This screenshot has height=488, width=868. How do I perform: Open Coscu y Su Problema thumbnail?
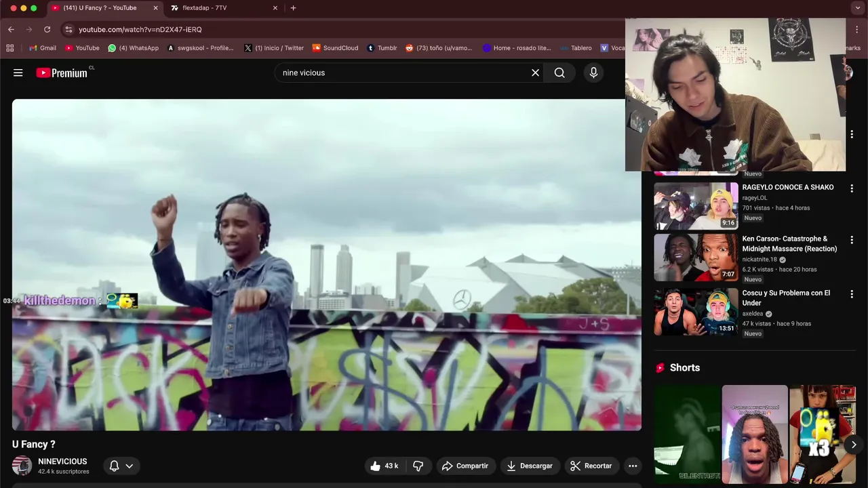696,312
